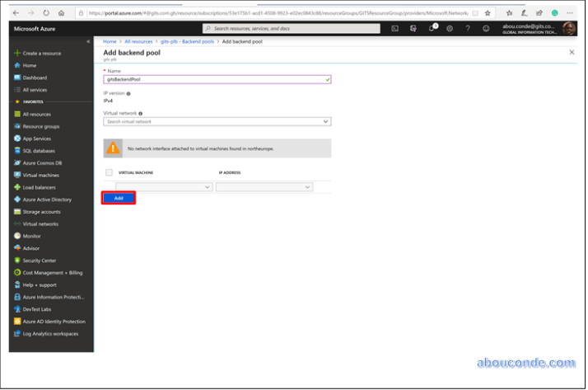Click the Azure Active Directory icon
The image size is (588, 390).
point(16,200)
